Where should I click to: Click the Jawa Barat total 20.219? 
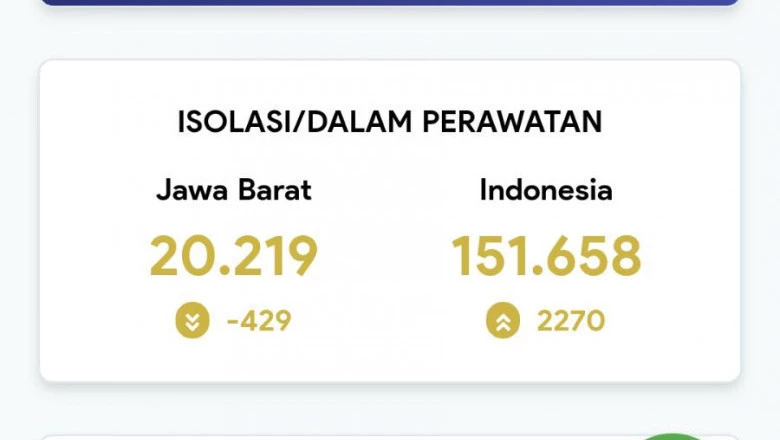233,256
